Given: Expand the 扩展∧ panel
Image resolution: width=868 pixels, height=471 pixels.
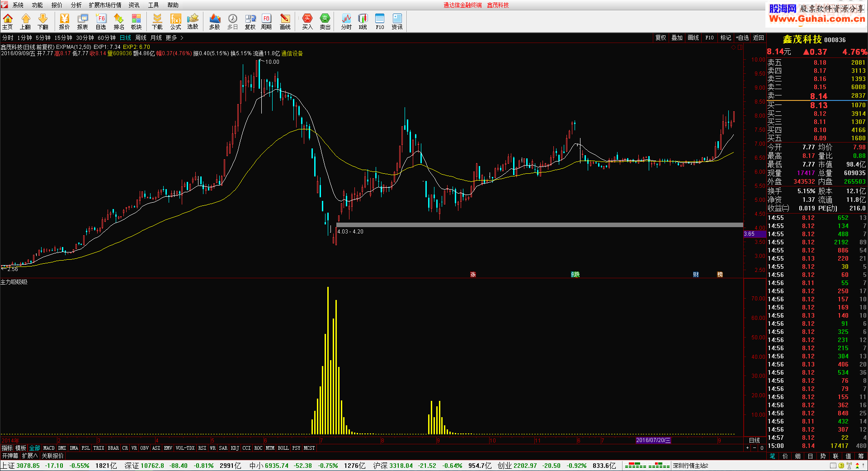Looking at the screenshot, I should point(30,456).
